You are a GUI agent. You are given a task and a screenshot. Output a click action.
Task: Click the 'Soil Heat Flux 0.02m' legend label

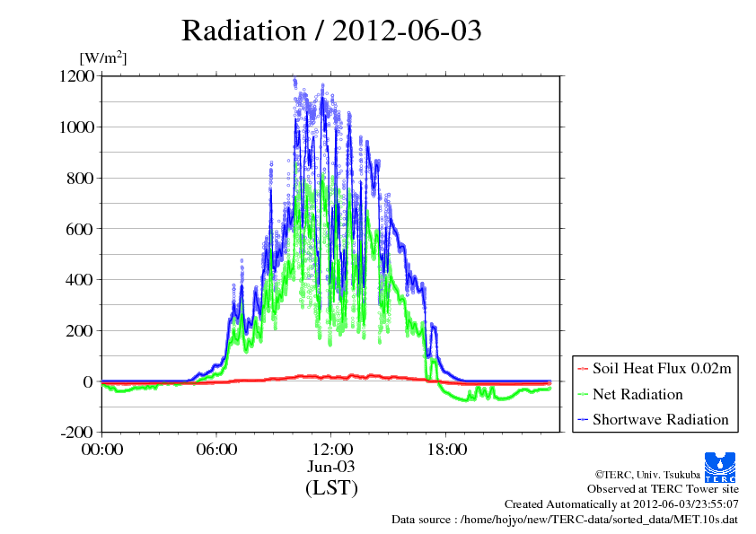pyautogui.click(x=662, y=368)
